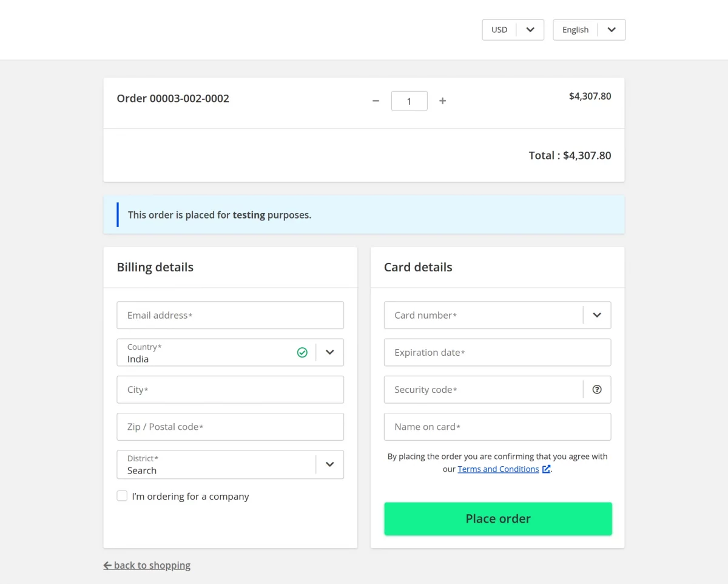
Task: Click the City input field
Action: click(230, 389)
